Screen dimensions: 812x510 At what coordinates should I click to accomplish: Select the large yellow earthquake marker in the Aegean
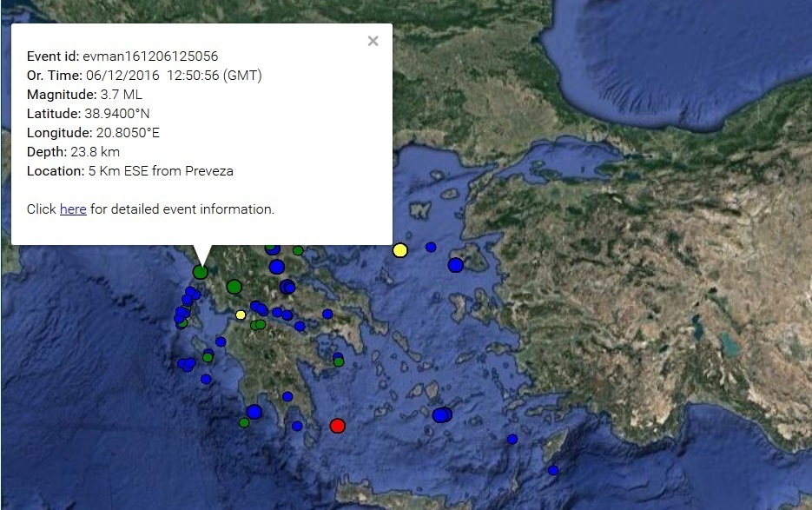[x=399, y=250]
